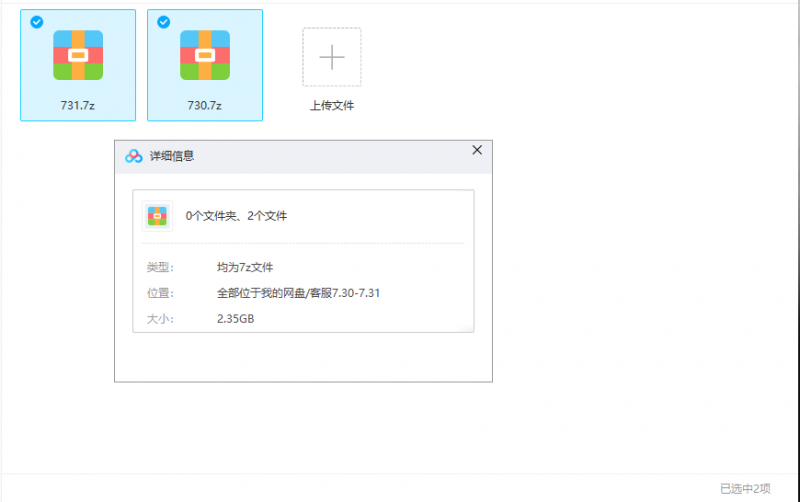Click the 详细信息 dialog title text

click(172, 156)
